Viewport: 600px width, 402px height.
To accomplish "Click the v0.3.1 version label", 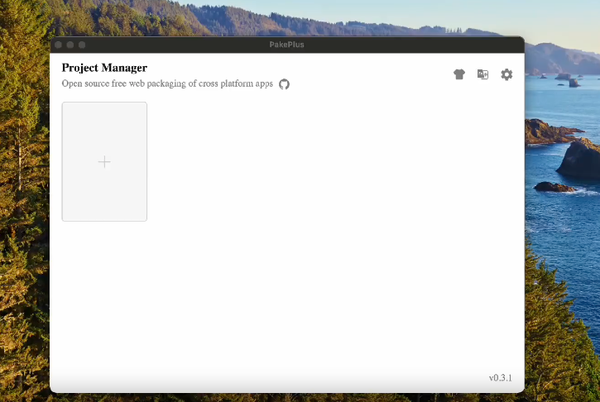I will [x=500, y=378].
